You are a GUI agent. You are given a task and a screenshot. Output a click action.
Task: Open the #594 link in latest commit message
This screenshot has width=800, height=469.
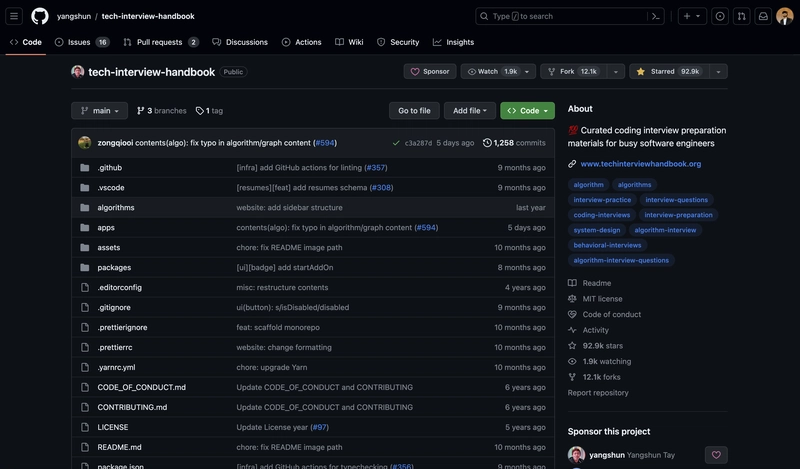[x=325, y=143]
